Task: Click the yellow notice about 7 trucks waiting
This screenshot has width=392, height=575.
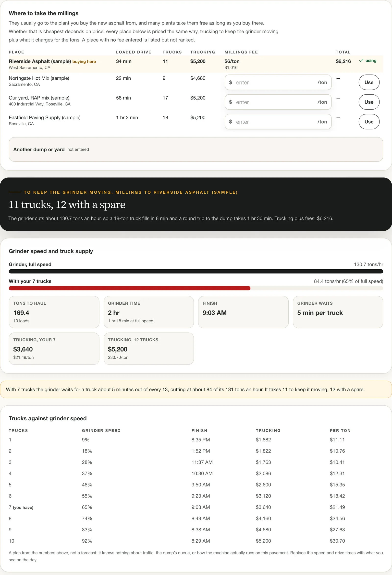Action: click(196, 389)
